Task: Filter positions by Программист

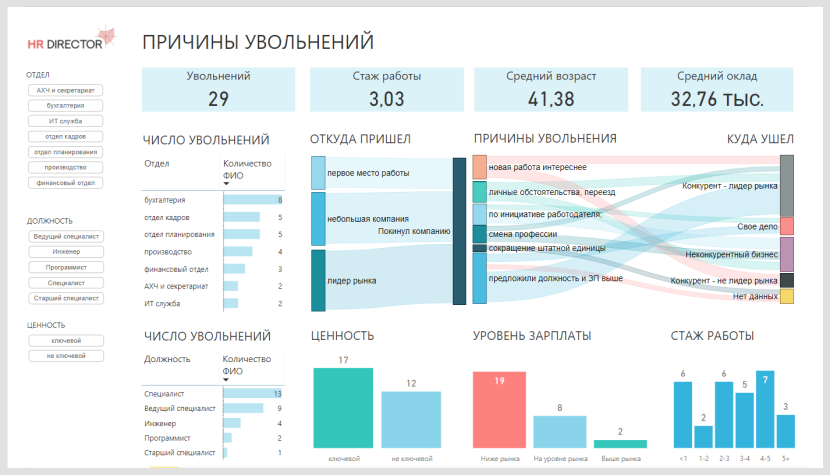Action: coord(66,267)
